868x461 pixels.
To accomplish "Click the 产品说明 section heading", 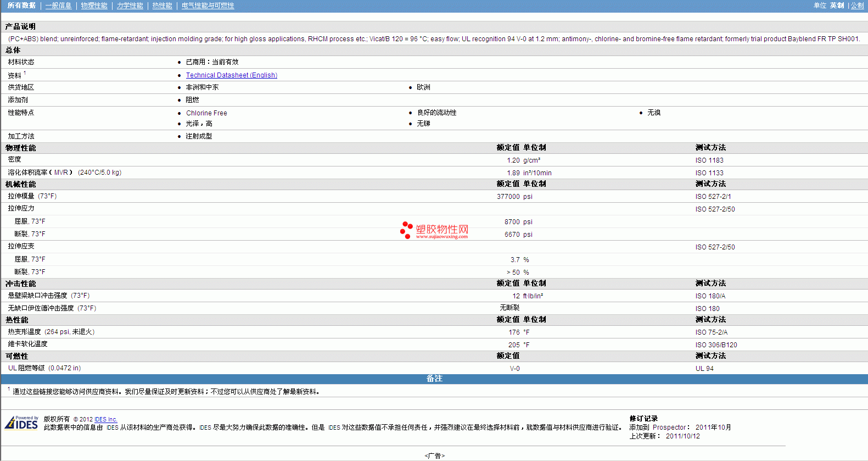I will click(20, 26).
